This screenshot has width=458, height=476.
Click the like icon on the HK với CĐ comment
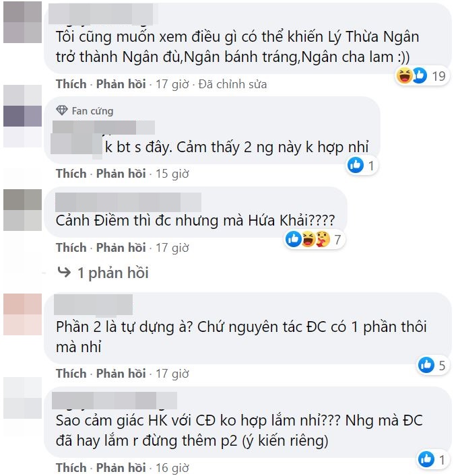point(426,459)
